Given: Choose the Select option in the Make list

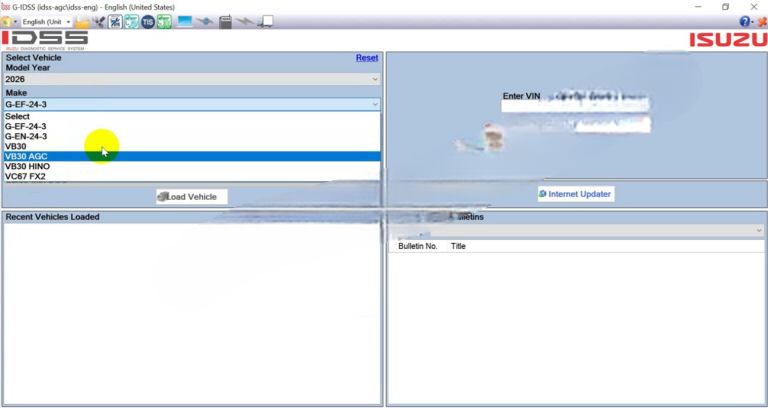Looking at the screenshot, I should pyautogui.click(x=192, y=117).
